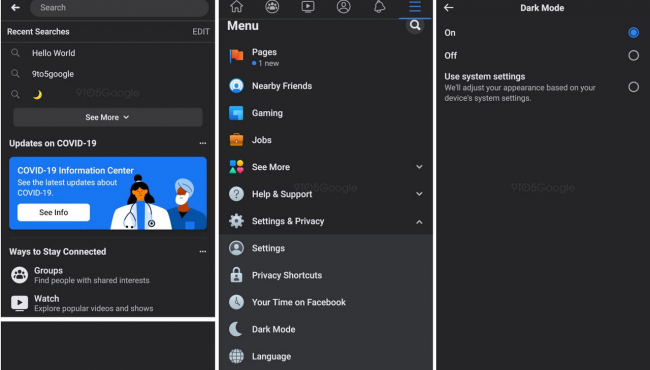Open Gaming from the menu
Viewport: 650px width, 370px height.
(326, 113)
